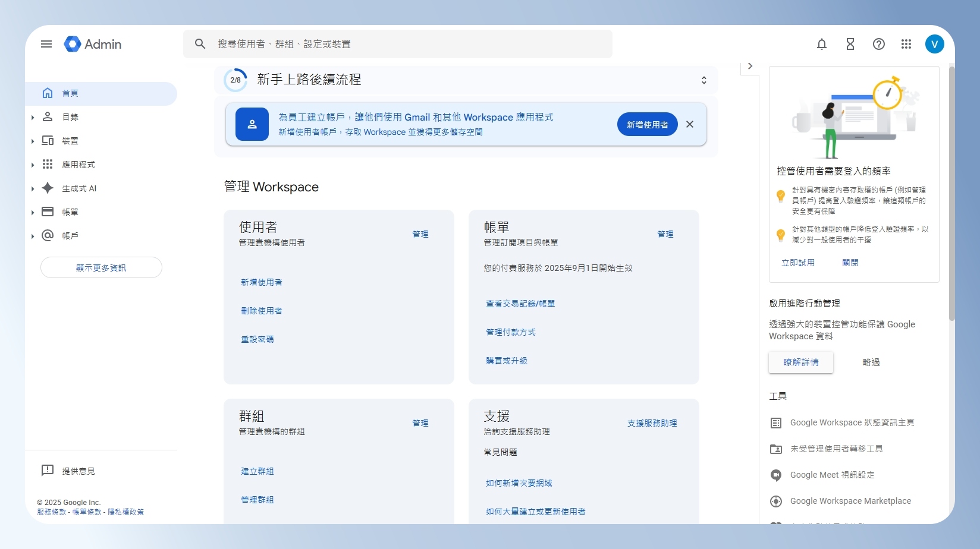Click the 2/8 progress circle

(x=235, y=80)
